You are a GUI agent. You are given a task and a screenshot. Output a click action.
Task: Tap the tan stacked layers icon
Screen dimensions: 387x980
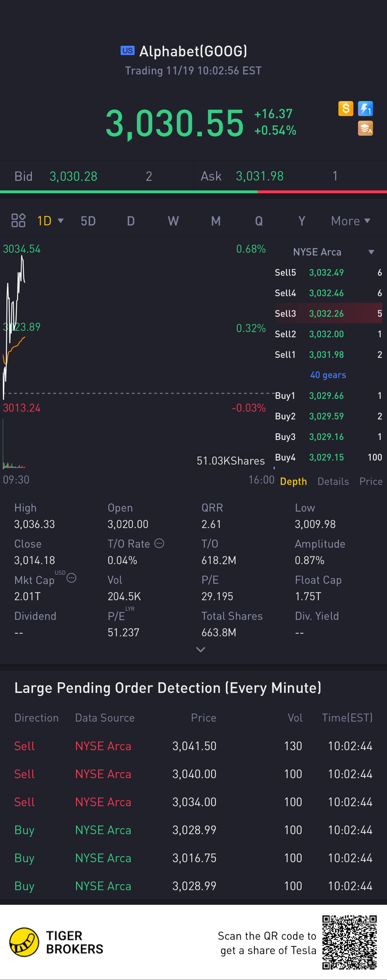pos(365,128)
